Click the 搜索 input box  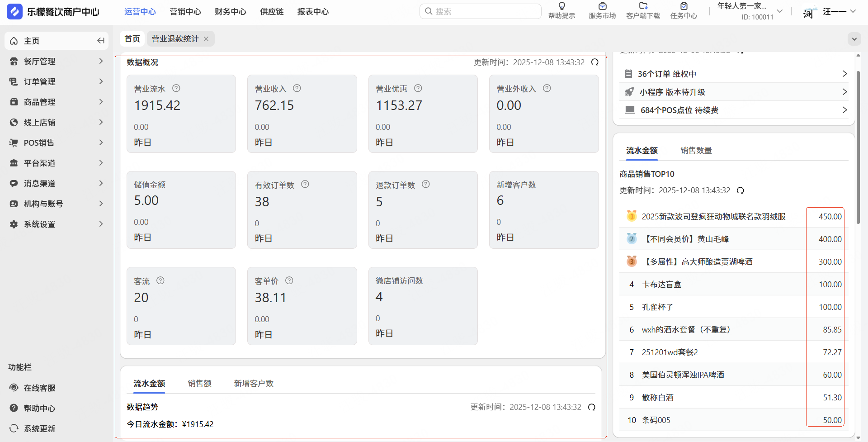(x=480, y=11)
